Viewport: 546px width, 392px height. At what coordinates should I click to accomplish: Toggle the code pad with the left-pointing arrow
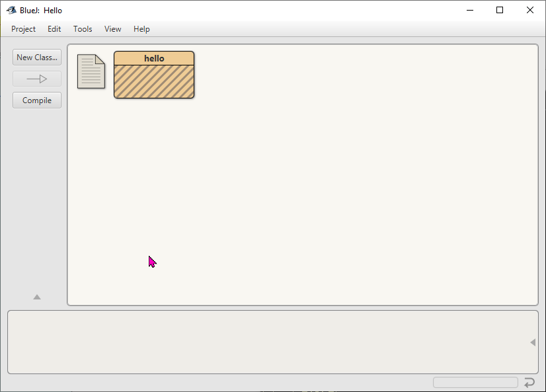pyautogui.click(x=533, y=342)
